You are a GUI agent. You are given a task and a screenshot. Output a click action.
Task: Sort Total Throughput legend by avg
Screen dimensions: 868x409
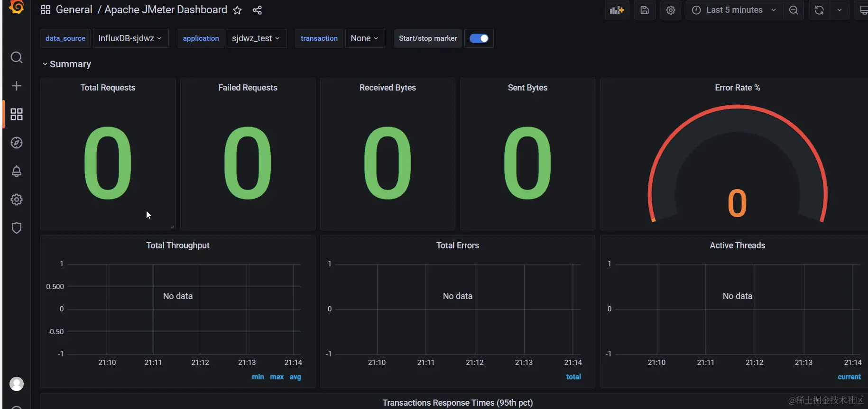[295, 377]
